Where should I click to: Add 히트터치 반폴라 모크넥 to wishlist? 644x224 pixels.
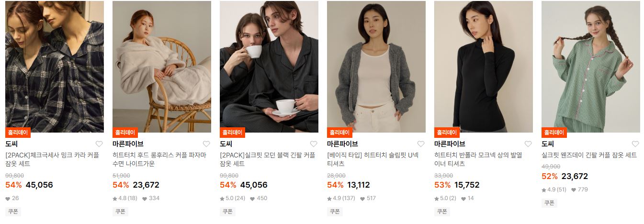tap(528, 144)
